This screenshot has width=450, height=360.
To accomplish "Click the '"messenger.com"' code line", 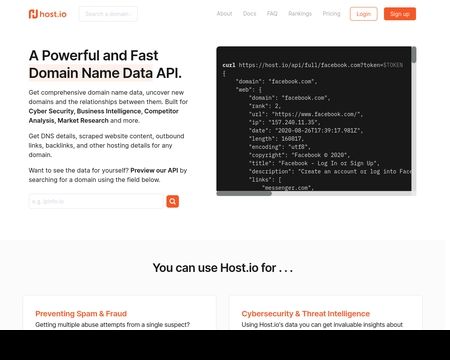I will [x=288, y=188].
